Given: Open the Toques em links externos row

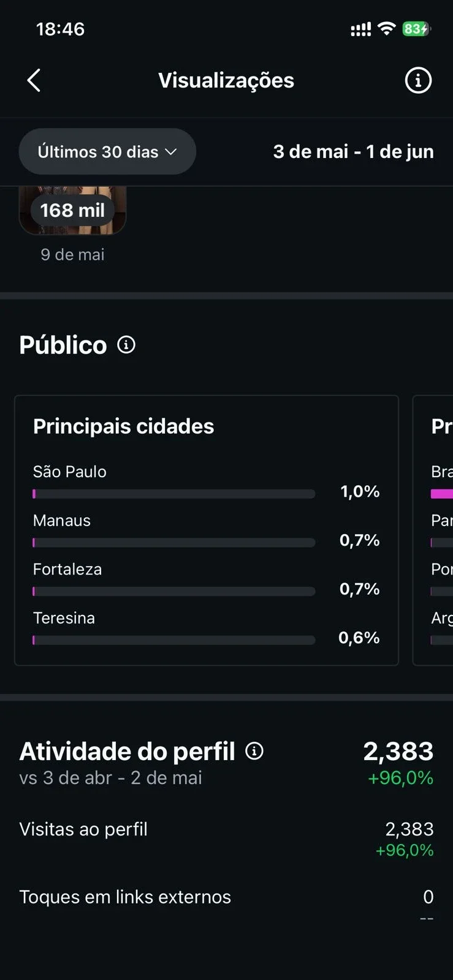Looking at the screenshot, I should click(226, 905).
